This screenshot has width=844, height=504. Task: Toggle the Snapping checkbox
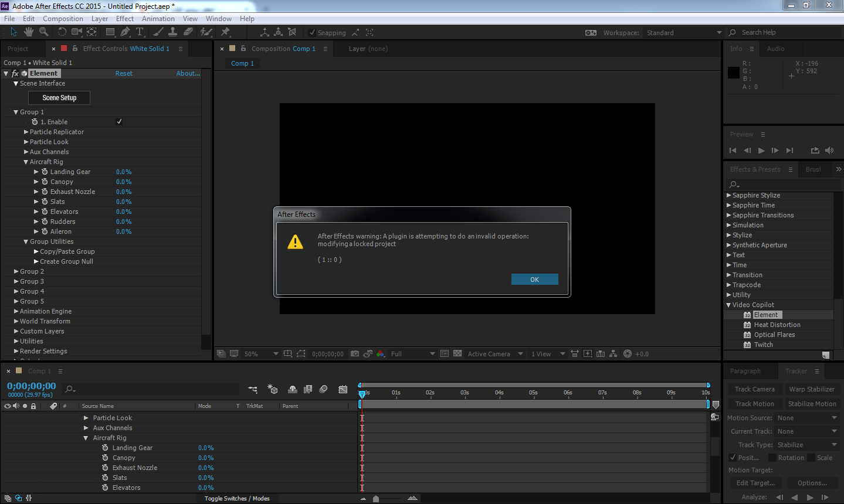click(x=312, y=33)
